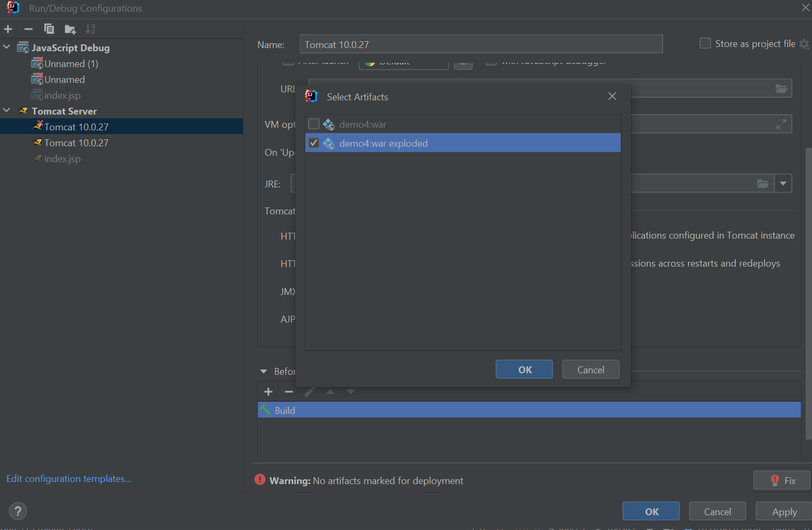Expand the VM options field
The width and height of the screenshot is (812, 530).
pos(781,124)
